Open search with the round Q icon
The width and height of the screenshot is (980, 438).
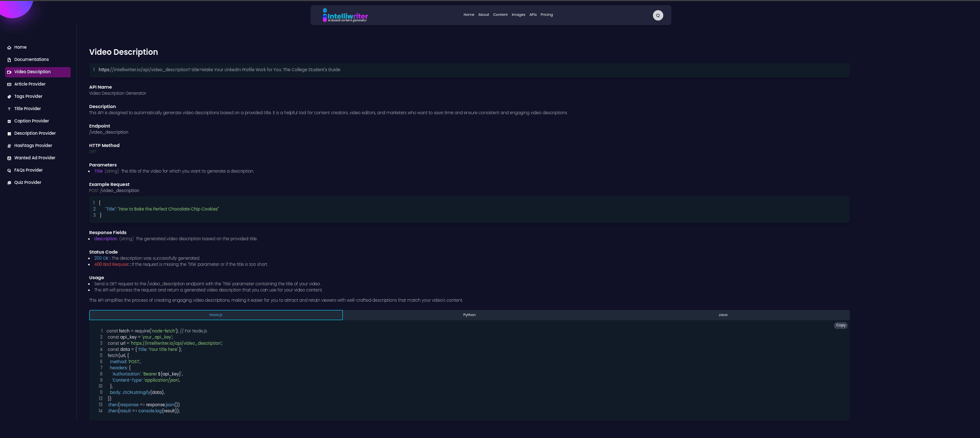658,15
